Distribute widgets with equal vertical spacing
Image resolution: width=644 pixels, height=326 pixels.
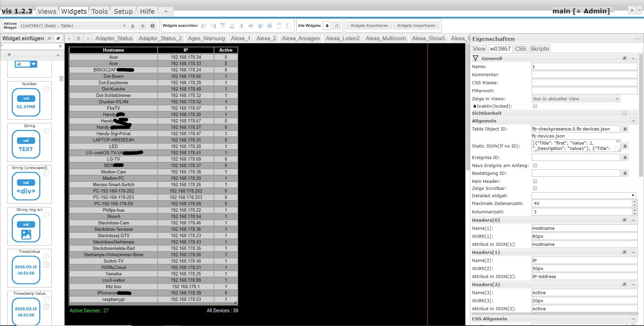tap(270, 26)
